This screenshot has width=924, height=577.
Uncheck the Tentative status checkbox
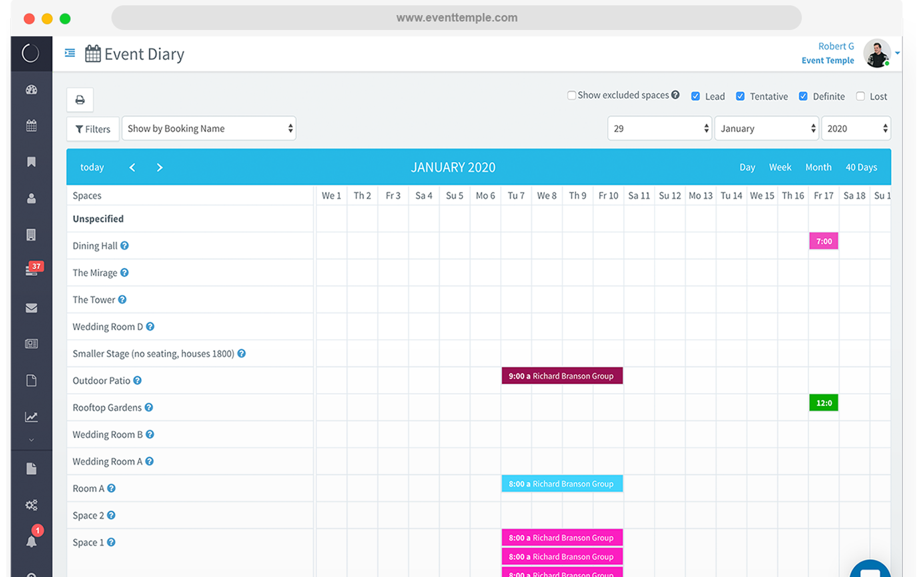(x=740, y=96)
